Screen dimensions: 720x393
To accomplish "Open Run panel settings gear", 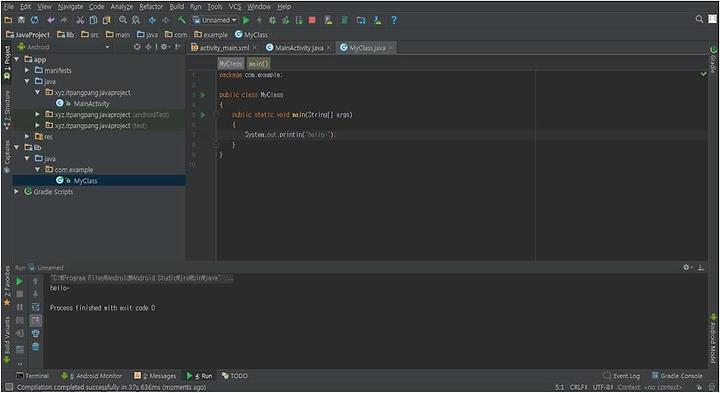I will click(x=687, y=267).
